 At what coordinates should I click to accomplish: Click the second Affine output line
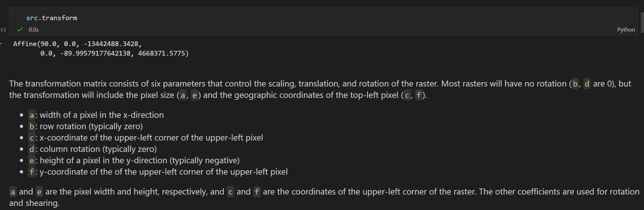[114, 53]
